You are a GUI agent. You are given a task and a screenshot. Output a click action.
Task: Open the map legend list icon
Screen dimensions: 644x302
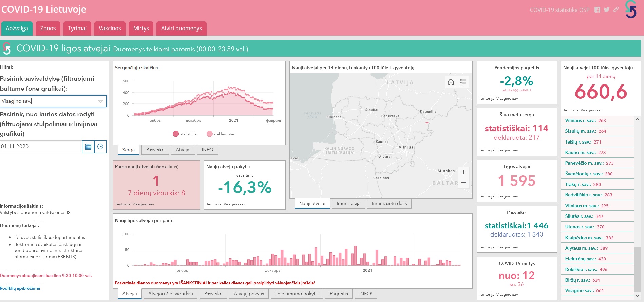pyautogui.click(x=463, y=82)
